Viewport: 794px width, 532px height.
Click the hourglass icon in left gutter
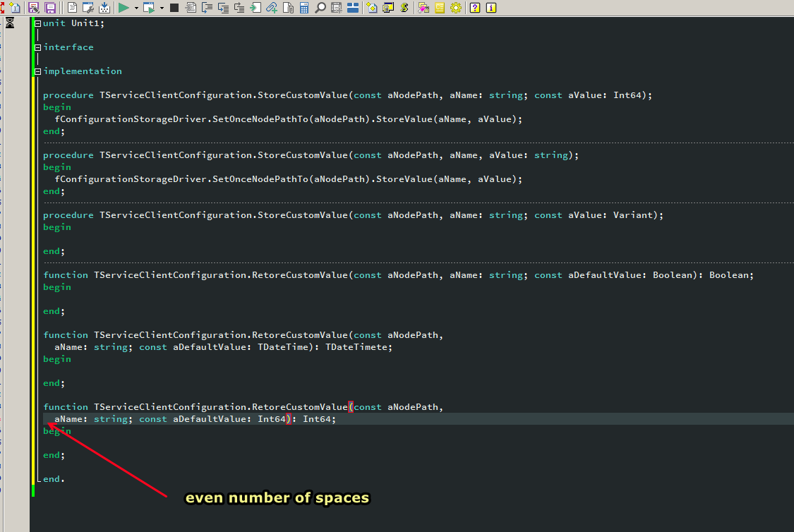(x=10, y=23)
